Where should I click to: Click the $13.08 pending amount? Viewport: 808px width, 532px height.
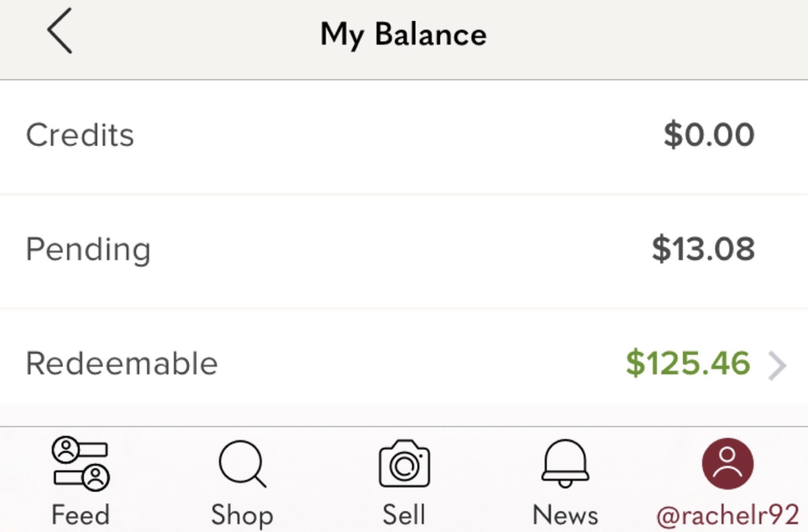[704, 249]
